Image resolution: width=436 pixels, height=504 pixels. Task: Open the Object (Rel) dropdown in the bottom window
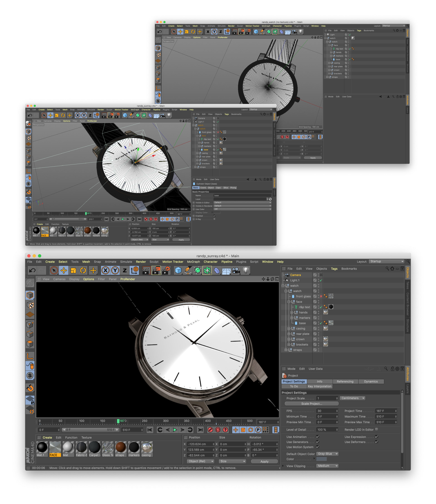[x=201, y=461]
